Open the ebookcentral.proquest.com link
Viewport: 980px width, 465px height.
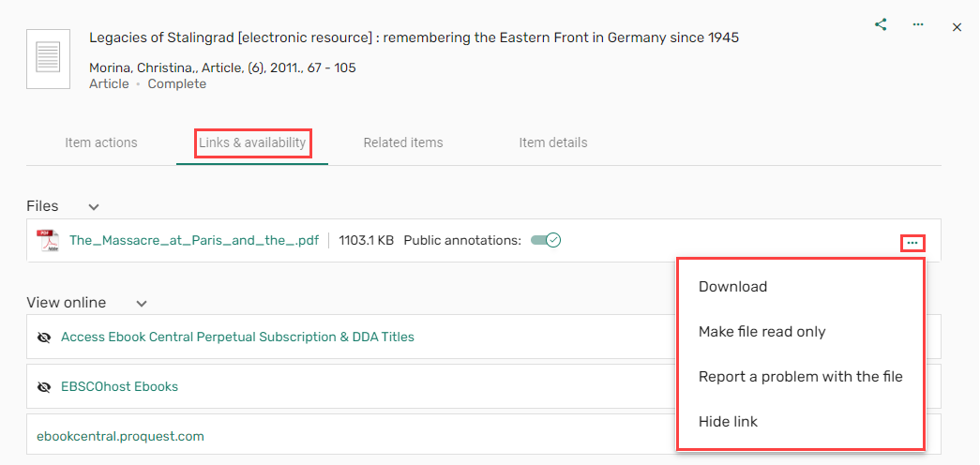point(121,436)
